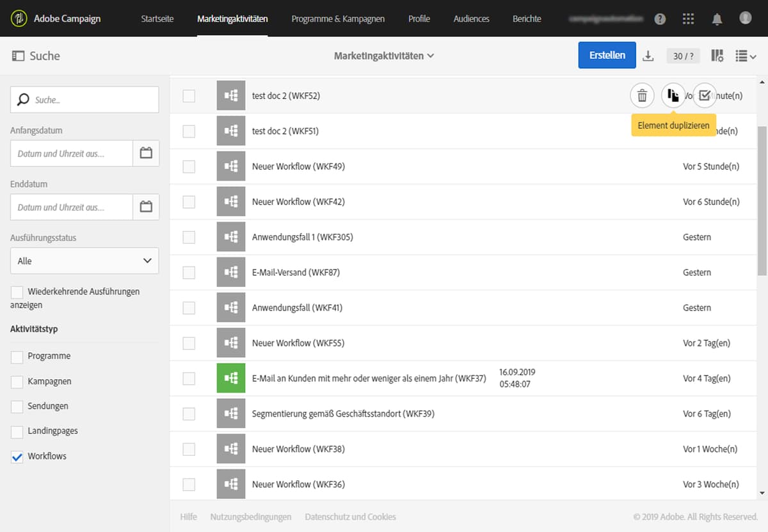
Task: Click the select-all checkmark action icon
Action: tap(704, 95)
